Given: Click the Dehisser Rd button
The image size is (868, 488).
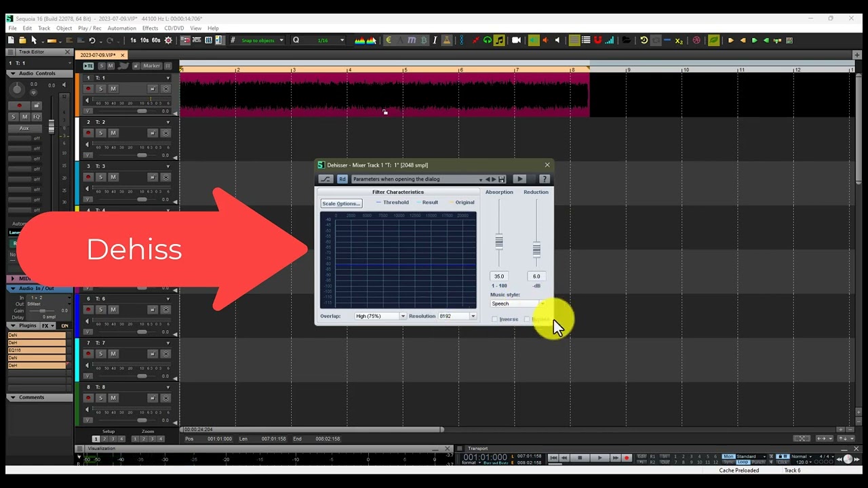Looking at the screenshot, I should point(342,179).
